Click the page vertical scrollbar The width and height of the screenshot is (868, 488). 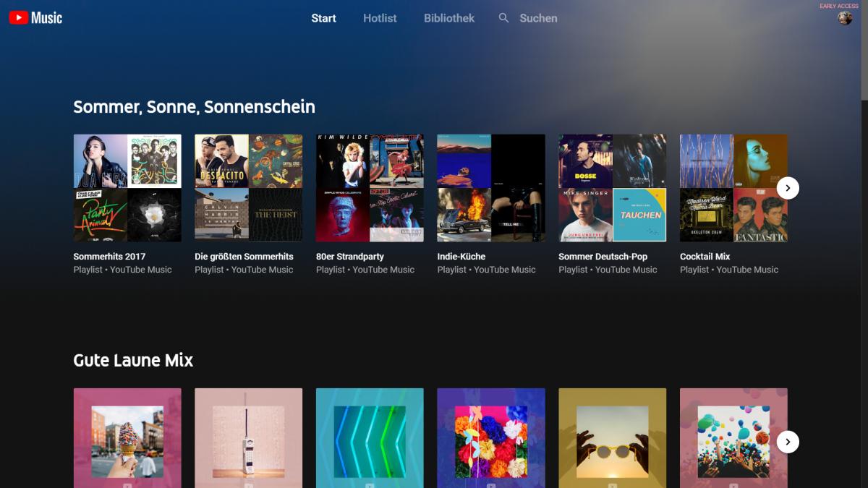click(864, 51)
